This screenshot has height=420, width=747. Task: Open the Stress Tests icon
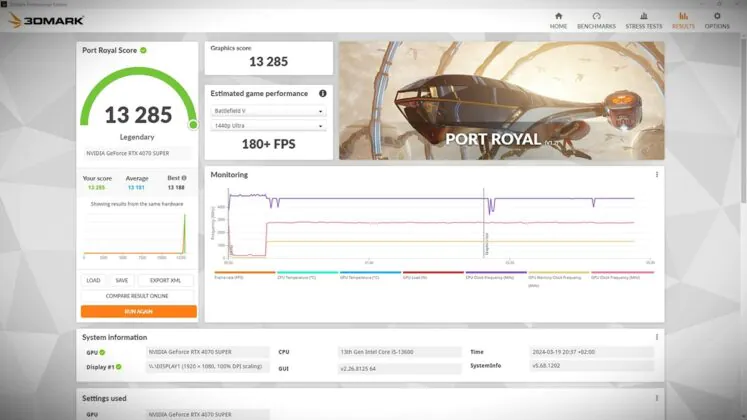pyautogui.click(x=644, y=16)
